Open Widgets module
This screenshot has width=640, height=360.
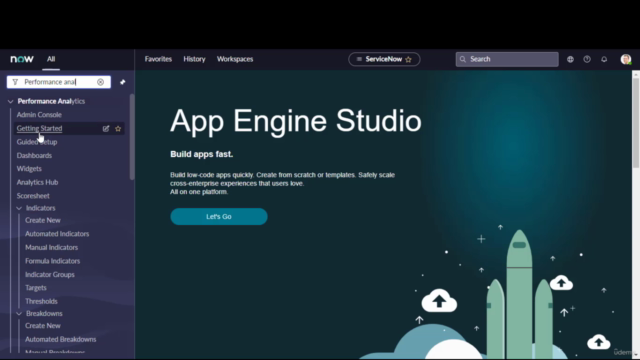pyautogui.click(x=29, y=169)
